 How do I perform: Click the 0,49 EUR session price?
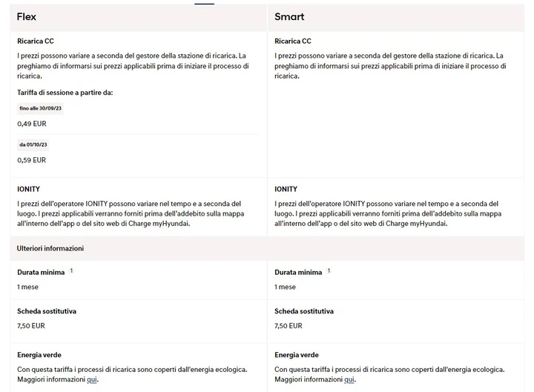[x=32, y=124]
